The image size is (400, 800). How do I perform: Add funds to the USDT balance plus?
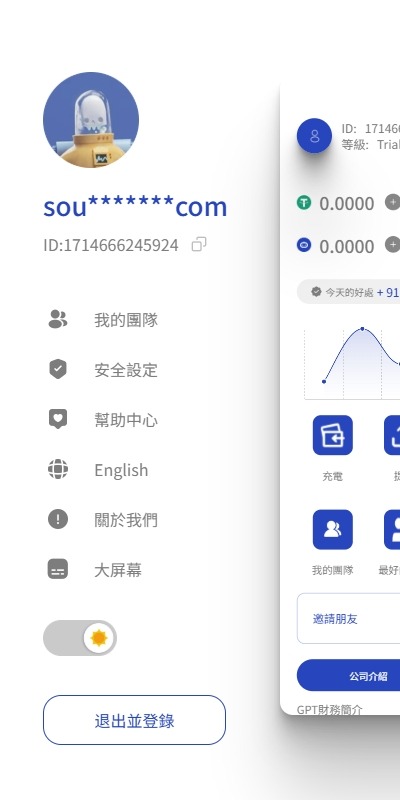392,203
